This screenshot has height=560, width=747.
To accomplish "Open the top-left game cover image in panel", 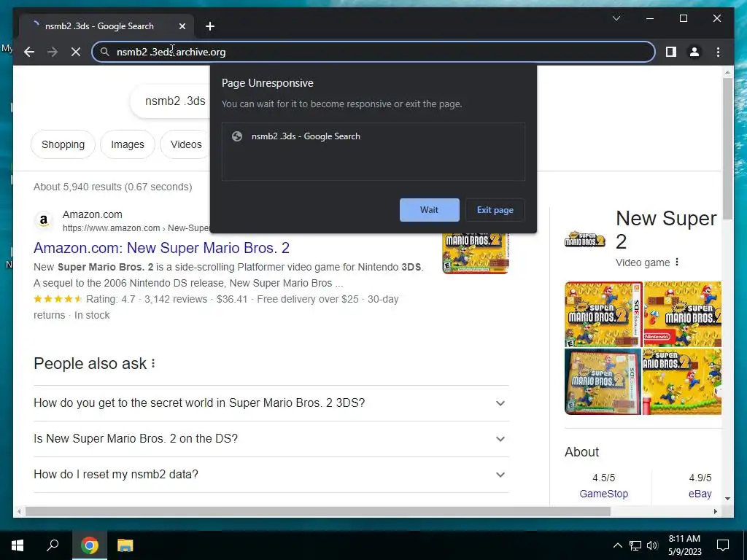I will 603,314.
